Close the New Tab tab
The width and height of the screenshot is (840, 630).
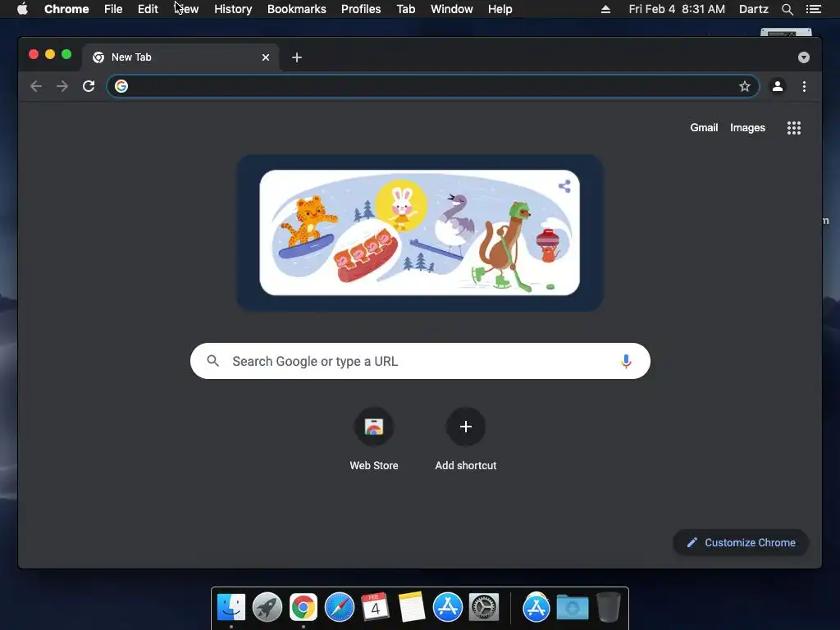pyautogui.click(x=266, y=57)
